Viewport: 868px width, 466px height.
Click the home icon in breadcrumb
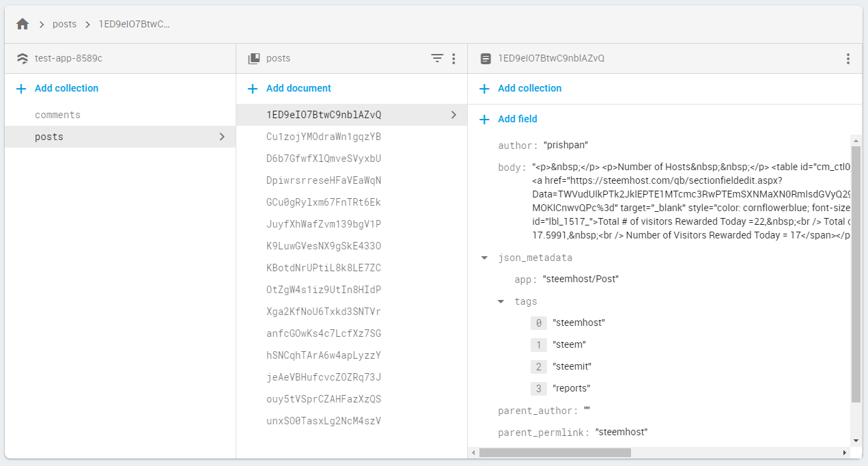click(x=23, y=24)
